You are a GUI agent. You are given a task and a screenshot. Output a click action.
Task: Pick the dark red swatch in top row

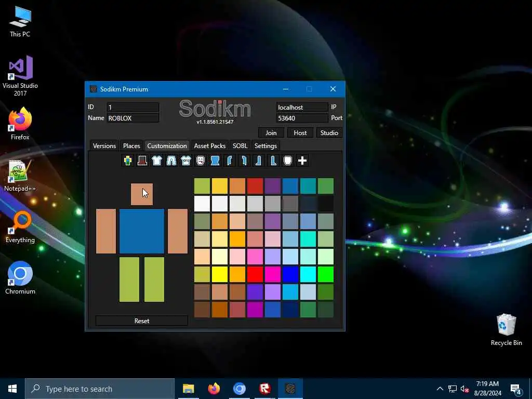(x=255, y=186)
